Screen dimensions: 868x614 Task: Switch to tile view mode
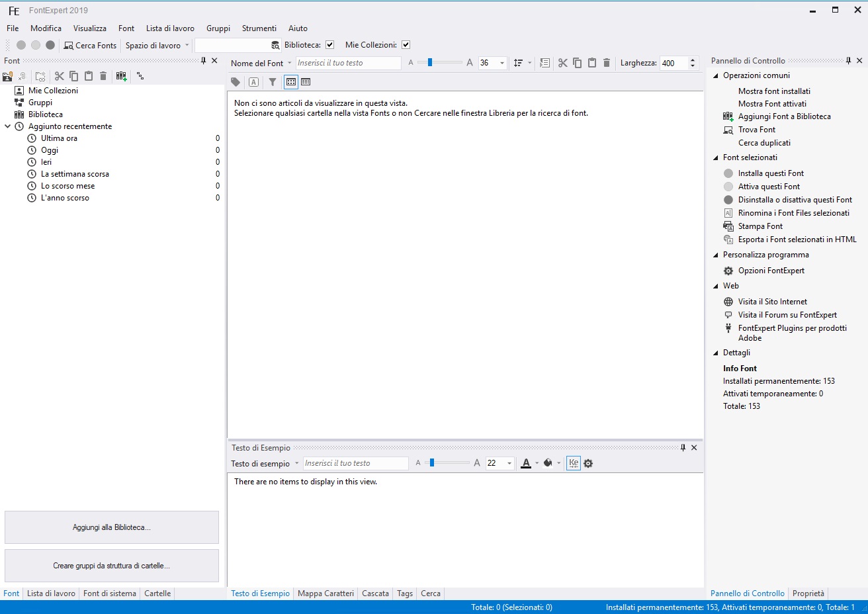[x=291, y=82]
